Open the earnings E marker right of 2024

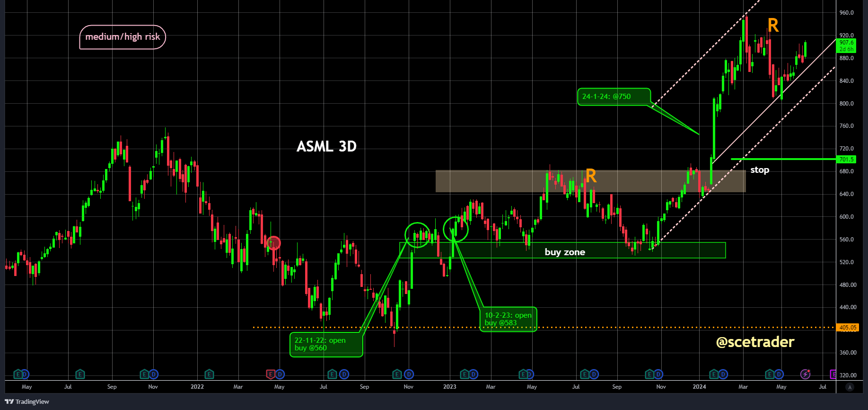[714, 374]
